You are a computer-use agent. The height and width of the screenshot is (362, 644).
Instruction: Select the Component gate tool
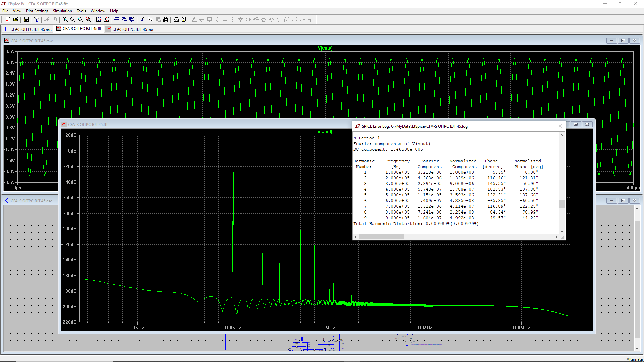[248, 20]
